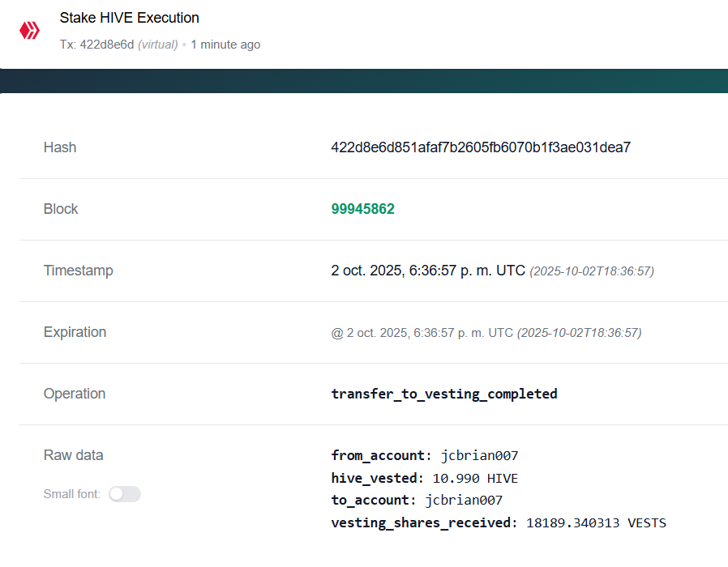Click the italic ISO timestamp in Timestamp row
Screen dimensions: 728x567
coord(592,271)
